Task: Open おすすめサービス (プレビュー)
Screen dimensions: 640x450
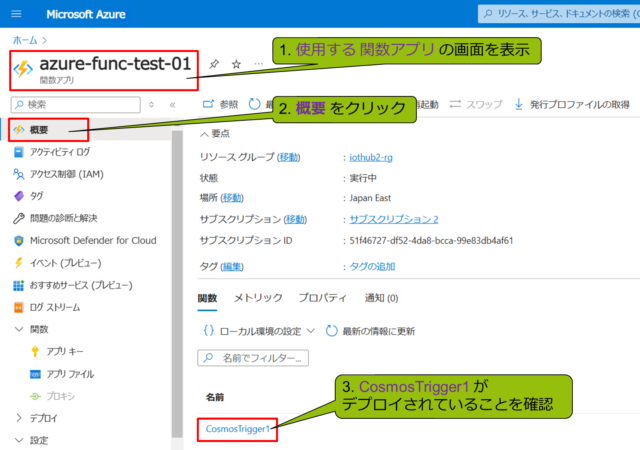Action: pyautogui.click(x=73, y=285)
